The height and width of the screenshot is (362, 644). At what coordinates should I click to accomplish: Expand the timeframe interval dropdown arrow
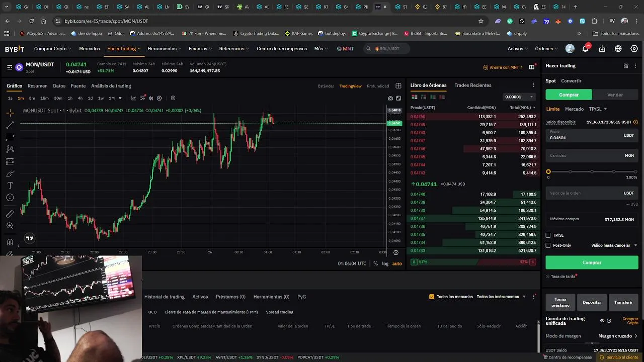(x=120, y=98)
